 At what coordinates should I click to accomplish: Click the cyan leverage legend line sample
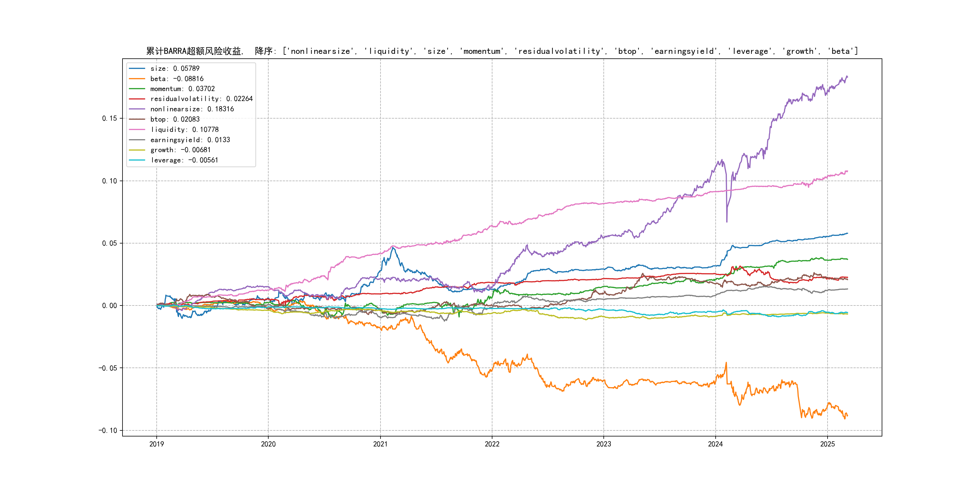pos(137,160)
